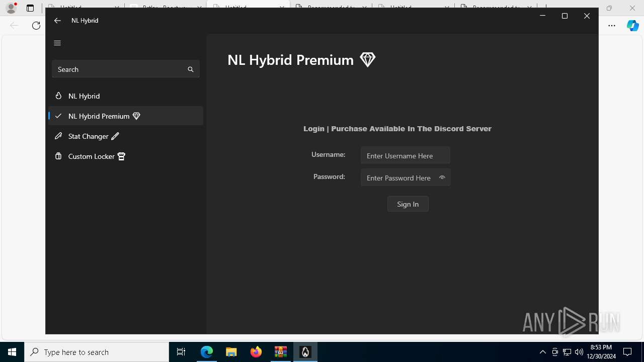Go back with the NL Hybrid back arrow

coord(57,21)
